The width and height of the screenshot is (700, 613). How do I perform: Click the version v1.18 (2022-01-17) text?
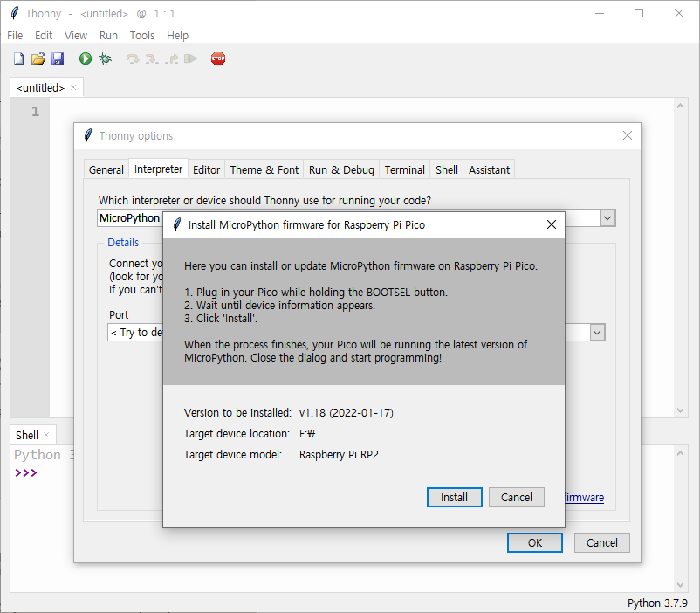pos(346,412)
